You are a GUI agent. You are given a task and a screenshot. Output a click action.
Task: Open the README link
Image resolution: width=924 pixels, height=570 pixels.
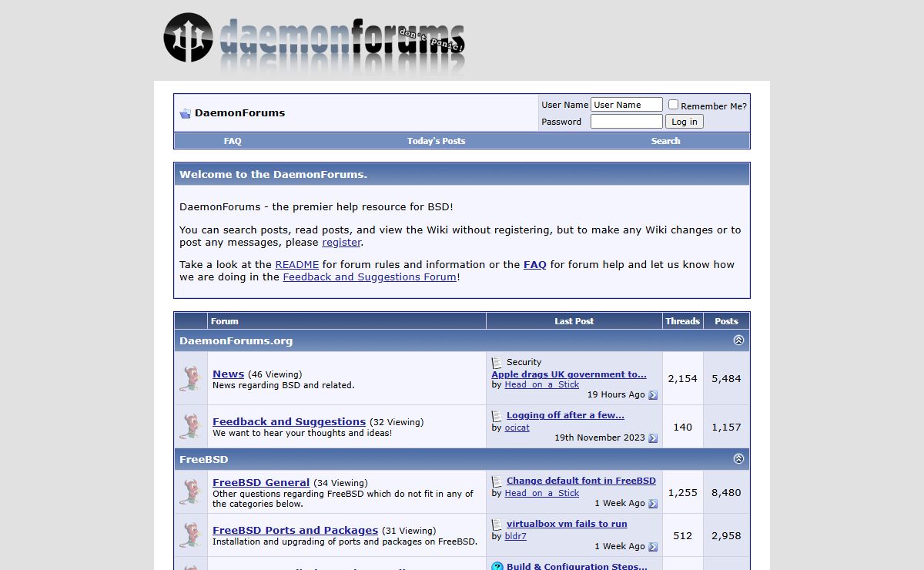[296, 264]
